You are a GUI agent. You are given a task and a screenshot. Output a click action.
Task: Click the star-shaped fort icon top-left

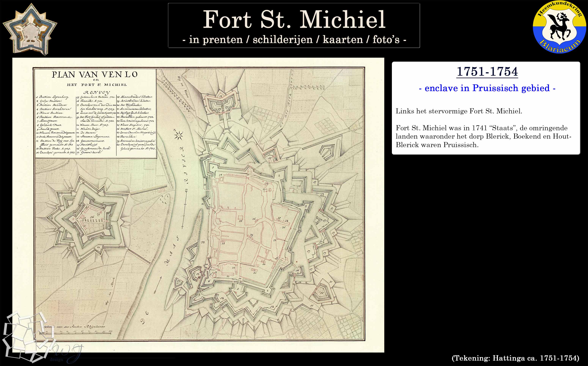[30, 29]
